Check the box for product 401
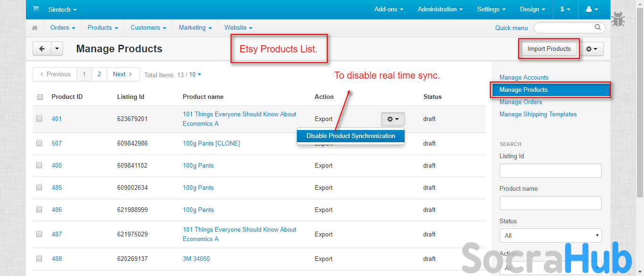Screen dimensions: 644x276 pyautogui.click(x=40, y=119)
